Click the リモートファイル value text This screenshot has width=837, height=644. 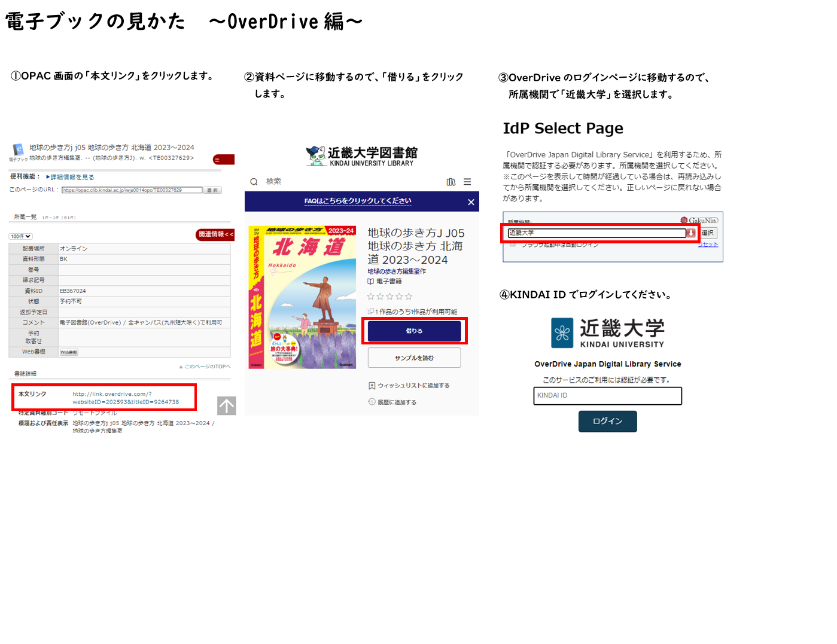pos(95,413)
